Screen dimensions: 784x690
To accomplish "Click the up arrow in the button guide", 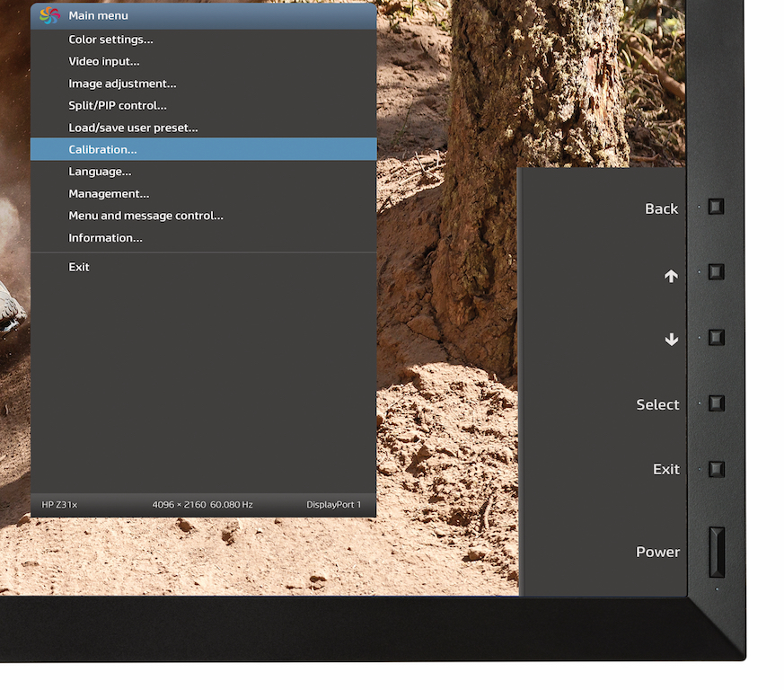I will pyautogui.click(x=671, y=277).
